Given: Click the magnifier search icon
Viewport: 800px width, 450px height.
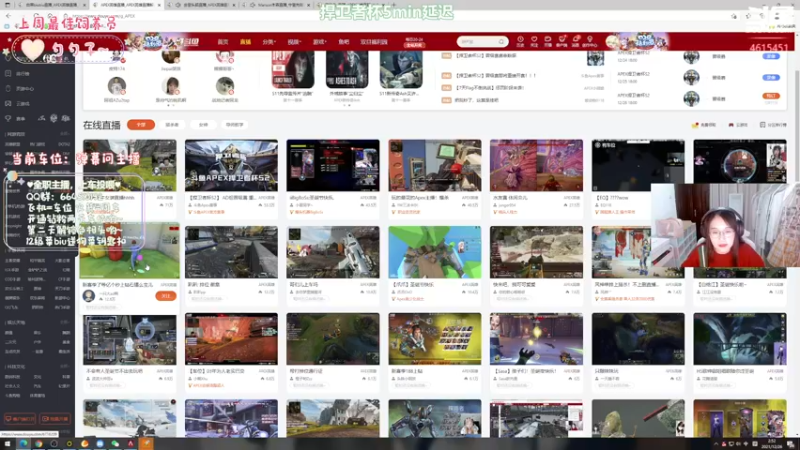Looking at the screenshot, I should click(502, 42).
